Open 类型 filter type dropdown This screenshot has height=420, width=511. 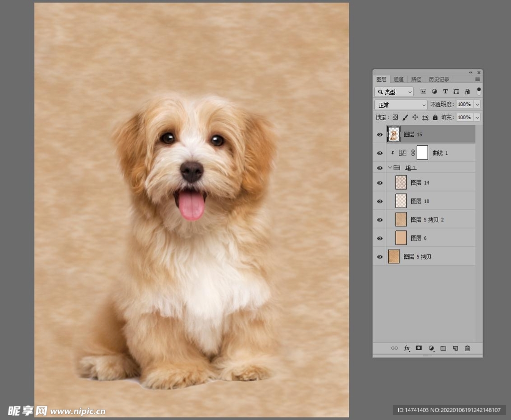394,92
